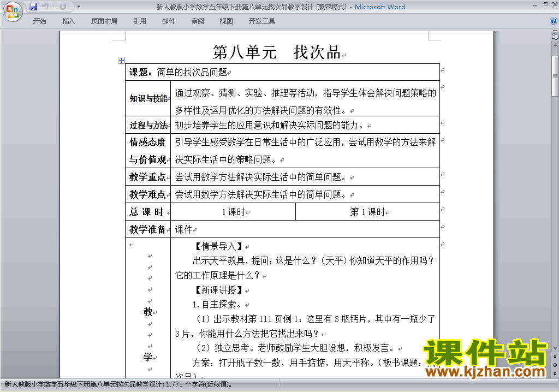Select the 知识与技能 label cell
Image resolution: width=559 pixels, height=392 pixels.
point(148,98)
